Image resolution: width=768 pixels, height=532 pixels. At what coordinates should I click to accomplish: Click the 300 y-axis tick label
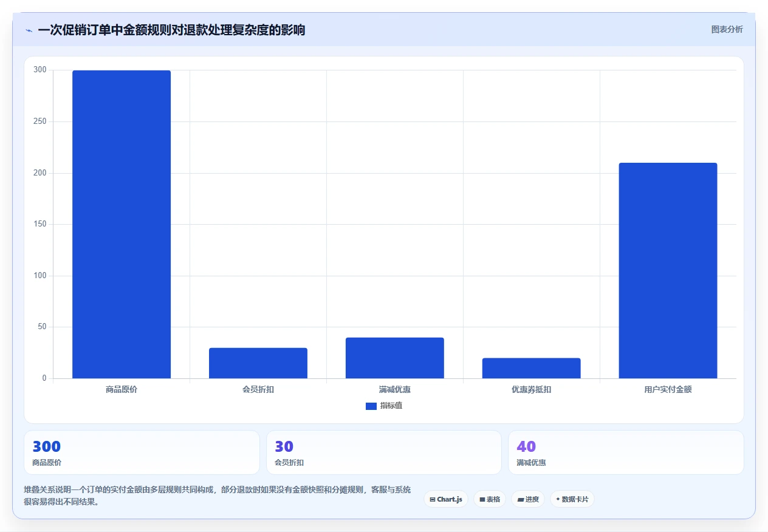tap(40, 70)
